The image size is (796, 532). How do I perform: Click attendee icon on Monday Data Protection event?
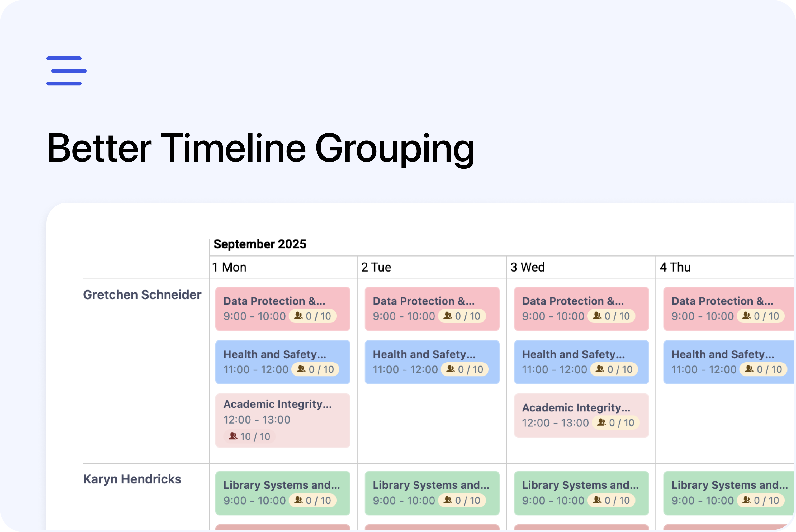tap(298, 316)
